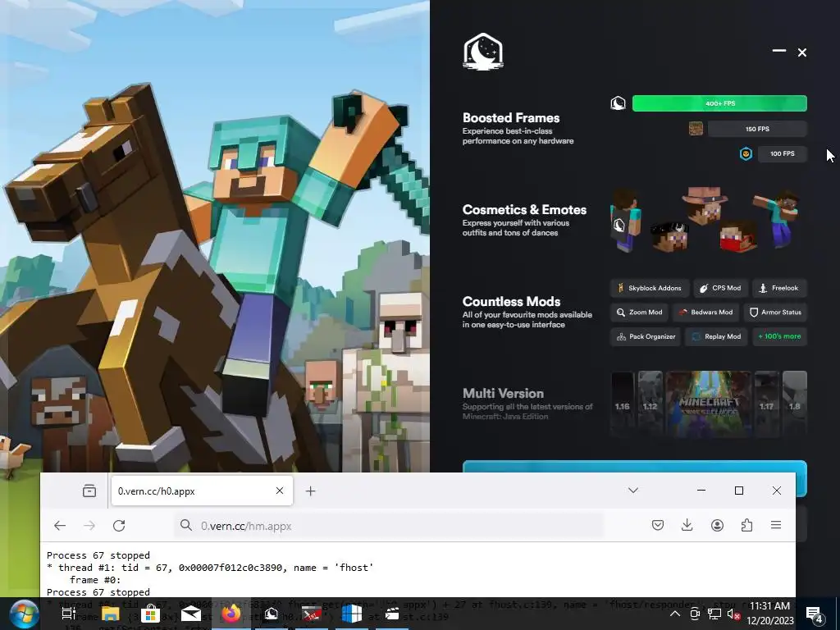Click the address bar showing 0.vern.cc/hm.appx
Image resolution: width=840 pixels, height=630 pixels.
[x=389, y=526]
